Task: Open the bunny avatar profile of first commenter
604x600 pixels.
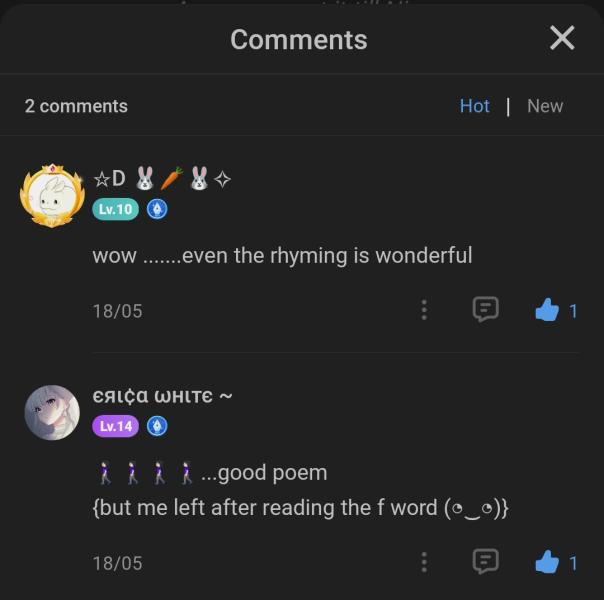Action: 51,196
